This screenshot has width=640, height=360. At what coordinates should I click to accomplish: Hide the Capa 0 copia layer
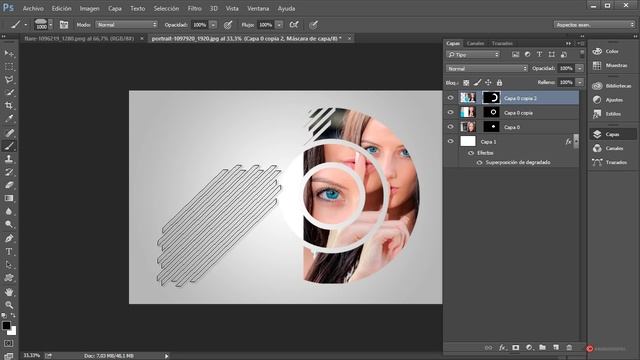pos(451,112)
